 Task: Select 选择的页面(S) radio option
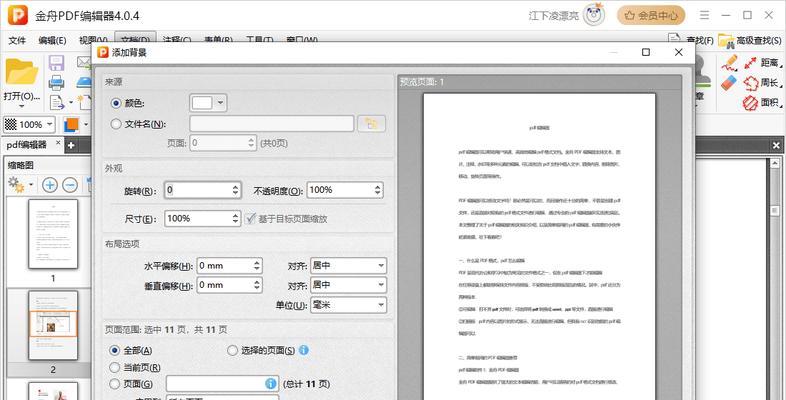coord(232,350)
